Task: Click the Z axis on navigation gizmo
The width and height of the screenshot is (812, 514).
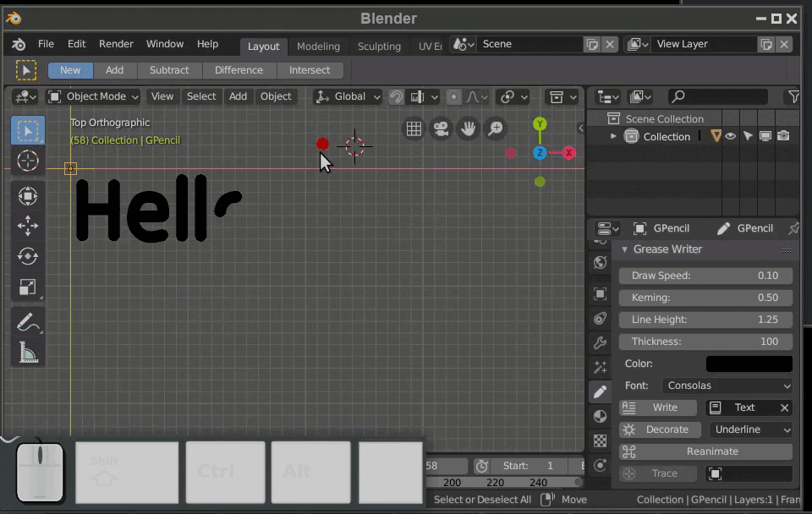Action: [540, 153]
